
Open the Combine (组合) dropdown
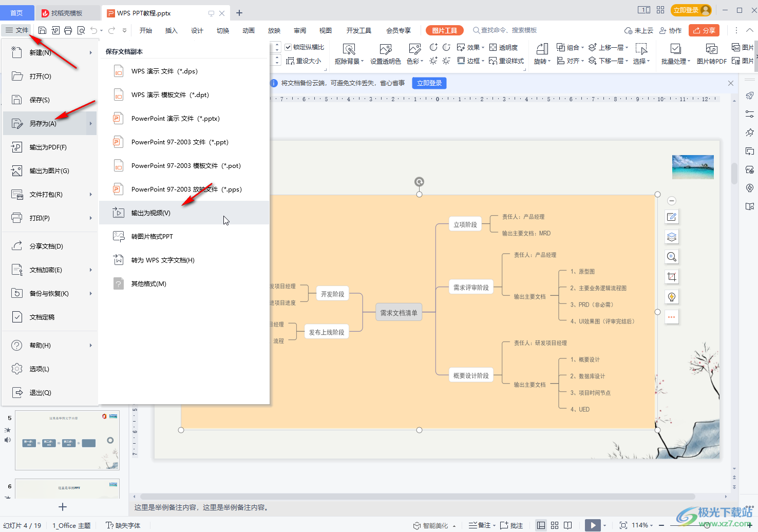[571, 47]
